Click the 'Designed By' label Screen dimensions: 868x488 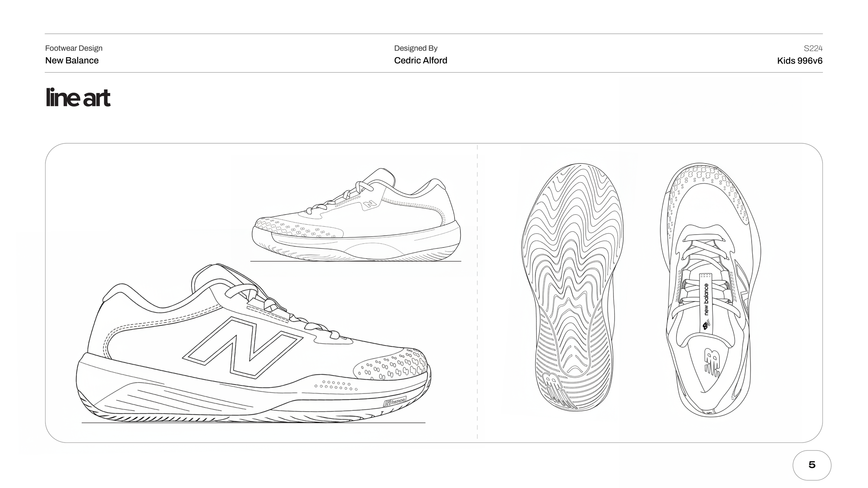pos(416,48)
